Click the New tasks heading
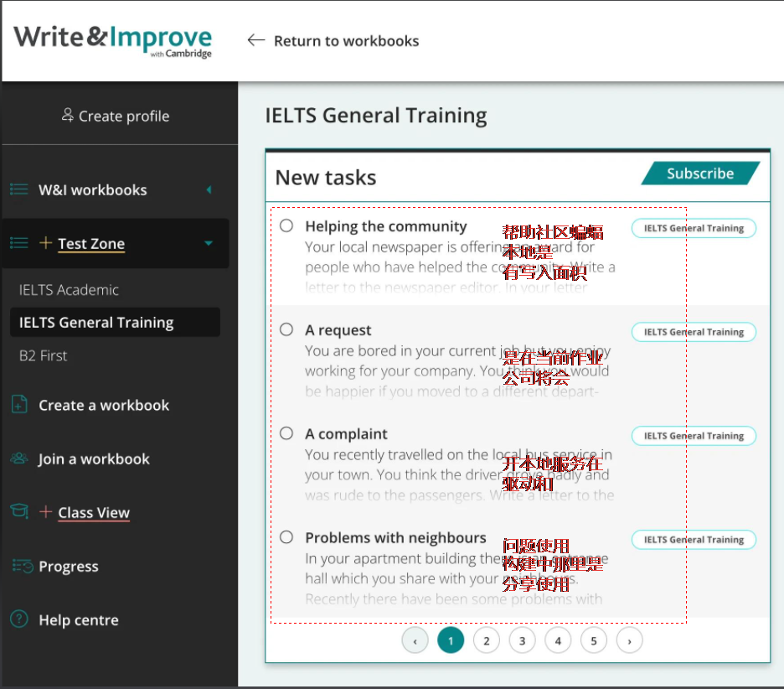784x689 pixels. pyautogui.click(x=326, y=178)
